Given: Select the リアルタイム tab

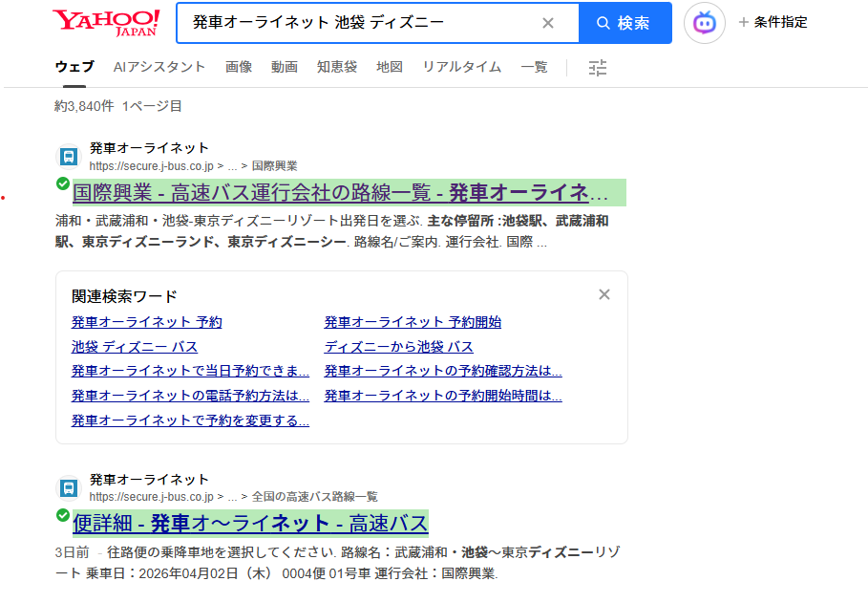Looking at the screenshot, I should (x=461, y=67).
